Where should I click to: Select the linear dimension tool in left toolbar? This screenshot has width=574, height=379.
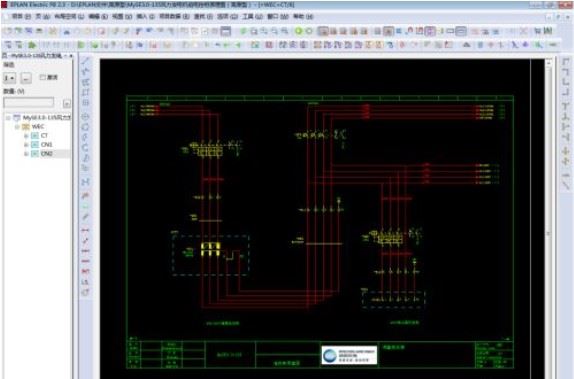pyautogui.click(x=86, y=230)
